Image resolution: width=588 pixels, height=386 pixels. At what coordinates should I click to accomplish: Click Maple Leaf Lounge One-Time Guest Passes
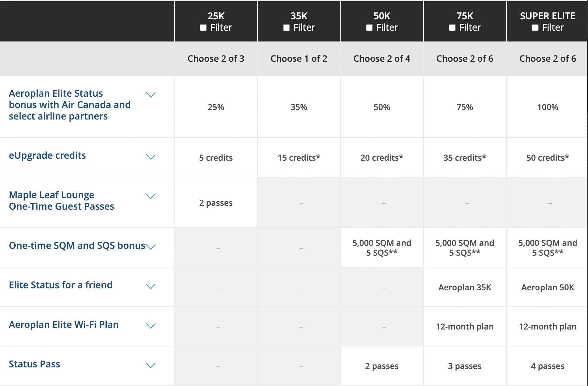[61, 201]
